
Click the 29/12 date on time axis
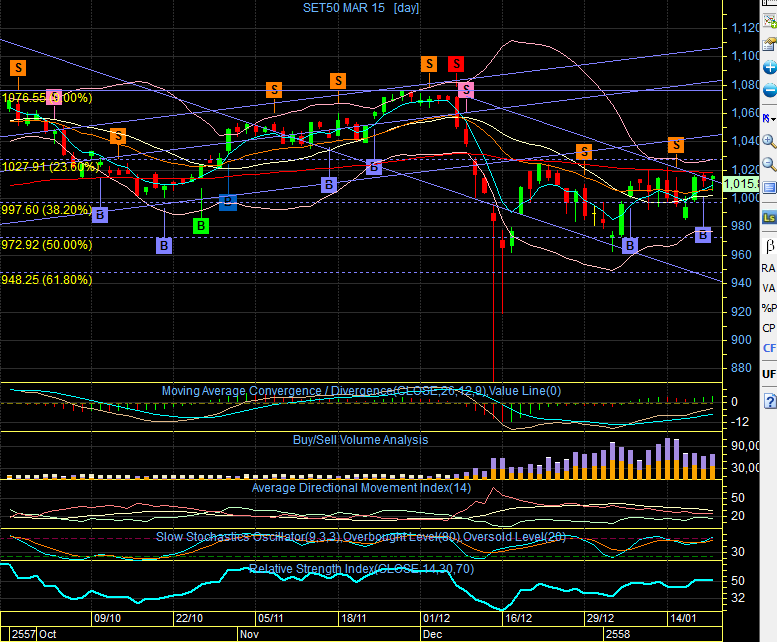600,618
